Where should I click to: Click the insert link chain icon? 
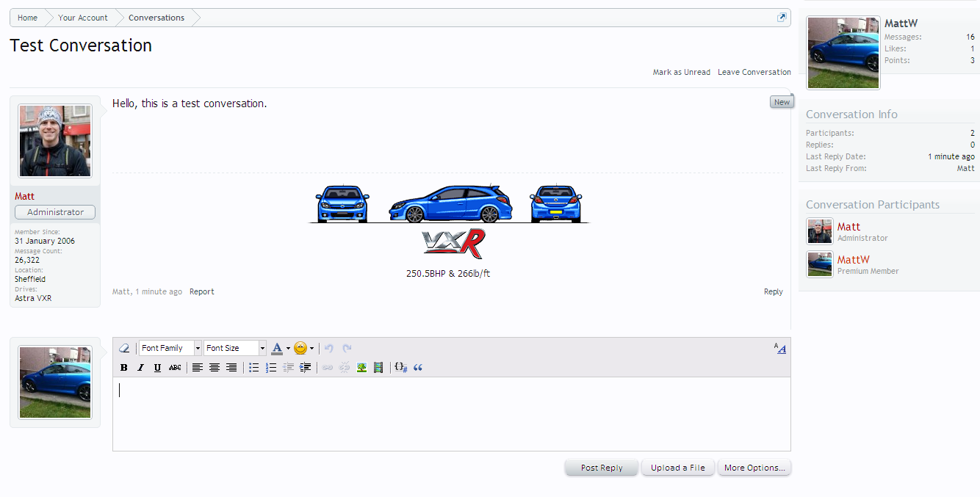[328, 368]
